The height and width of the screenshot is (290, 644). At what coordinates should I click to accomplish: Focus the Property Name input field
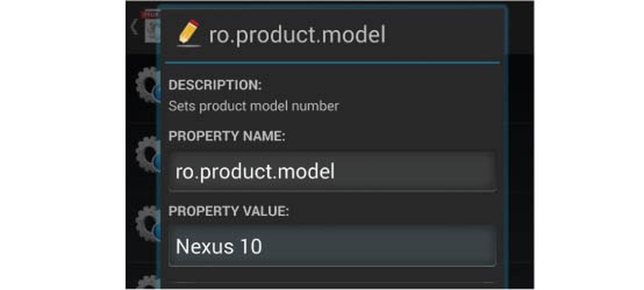332,172
